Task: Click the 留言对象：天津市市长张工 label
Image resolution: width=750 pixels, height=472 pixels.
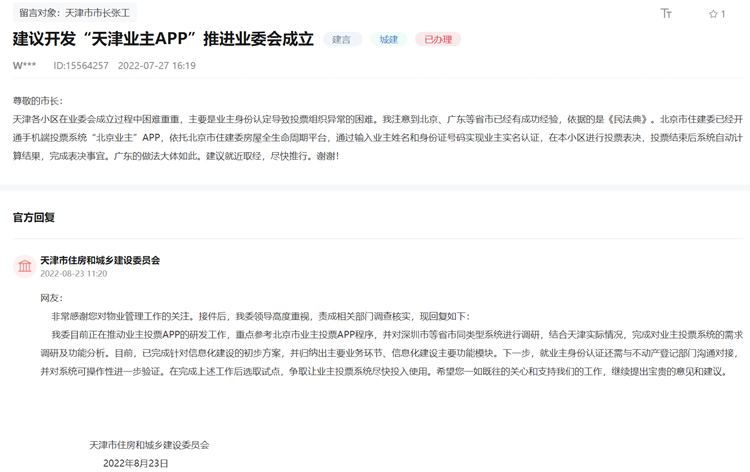Action: click(x=75, y=13)
